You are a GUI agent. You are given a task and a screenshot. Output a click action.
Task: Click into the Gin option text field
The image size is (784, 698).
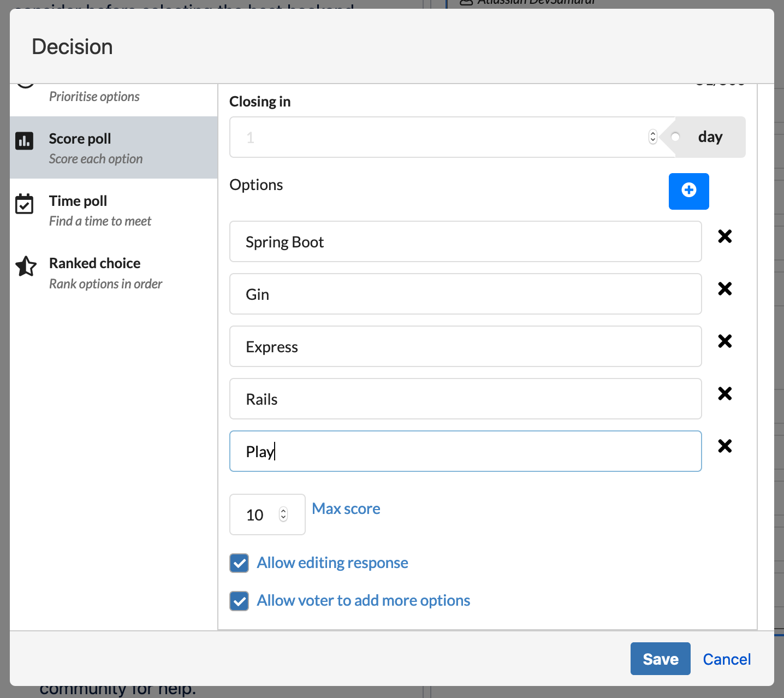point(465,294)
